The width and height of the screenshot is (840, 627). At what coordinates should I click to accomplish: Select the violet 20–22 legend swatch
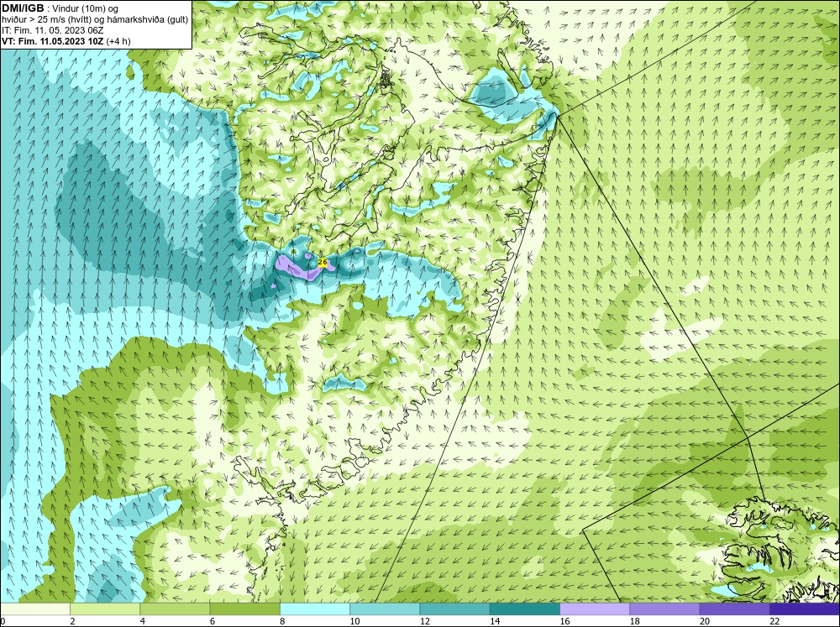point(734,609)
